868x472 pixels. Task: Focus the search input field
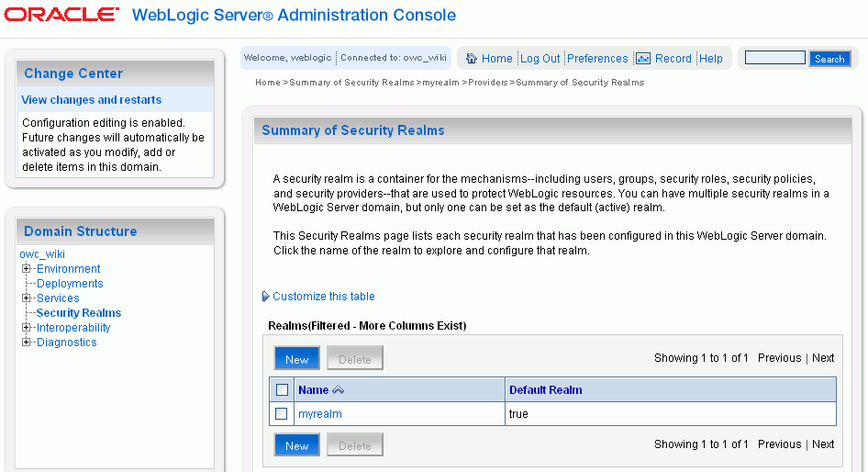(775, 58)
